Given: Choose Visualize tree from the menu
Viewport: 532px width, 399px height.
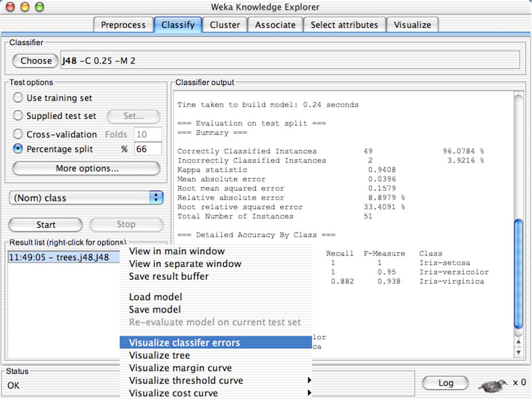Looking at the screenshot, I should pyautogui.click(x=216, y=355).
